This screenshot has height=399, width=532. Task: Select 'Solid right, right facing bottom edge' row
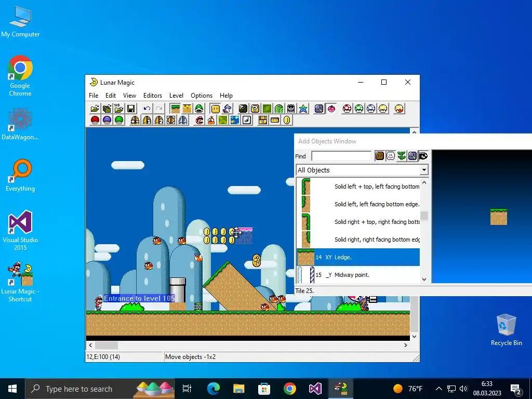[x=358, y=240]
